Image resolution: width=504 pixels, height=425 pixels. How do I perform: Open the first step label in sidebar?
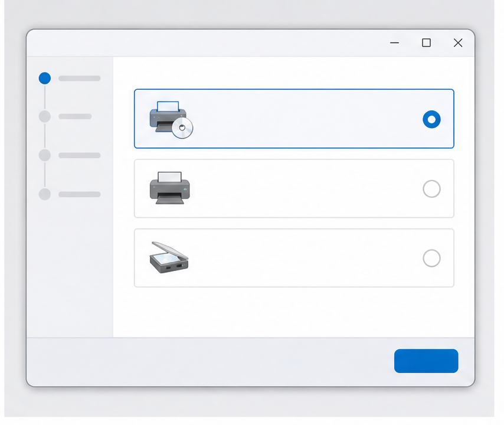[80, 79]
